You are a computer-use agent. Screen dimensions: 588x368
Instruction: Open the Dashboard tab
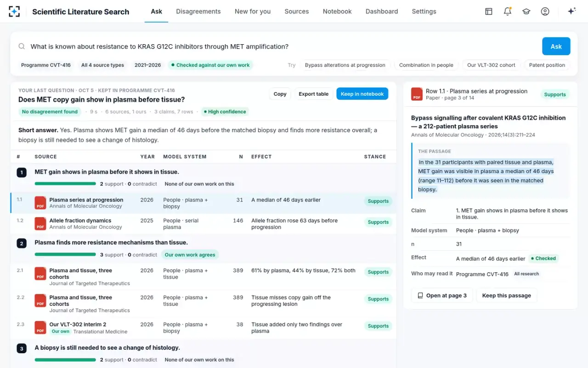pyautogui.click(x=382, y=11)
